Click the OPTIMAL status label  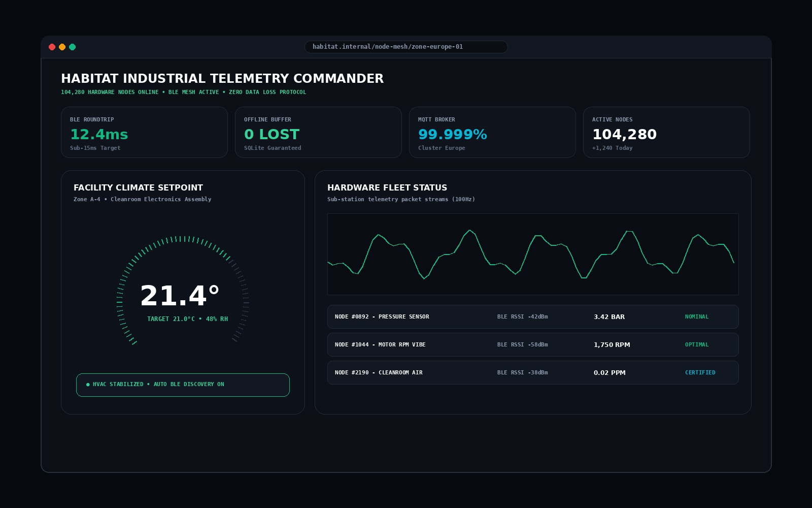click(697, 345)
